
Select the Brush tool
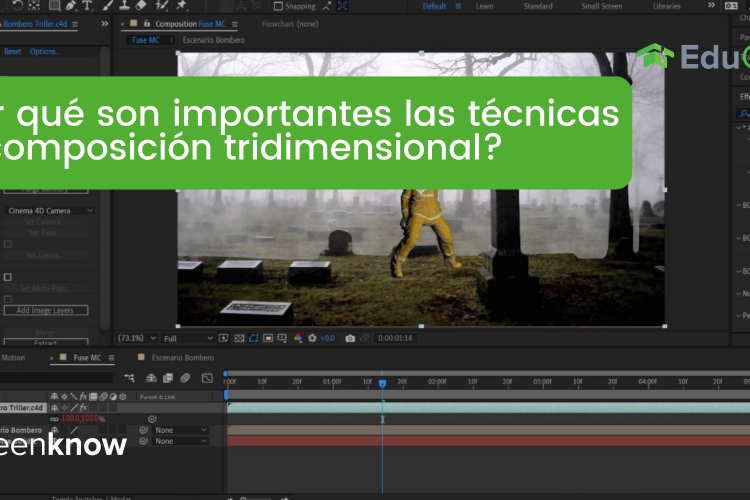tap(108, 5)
